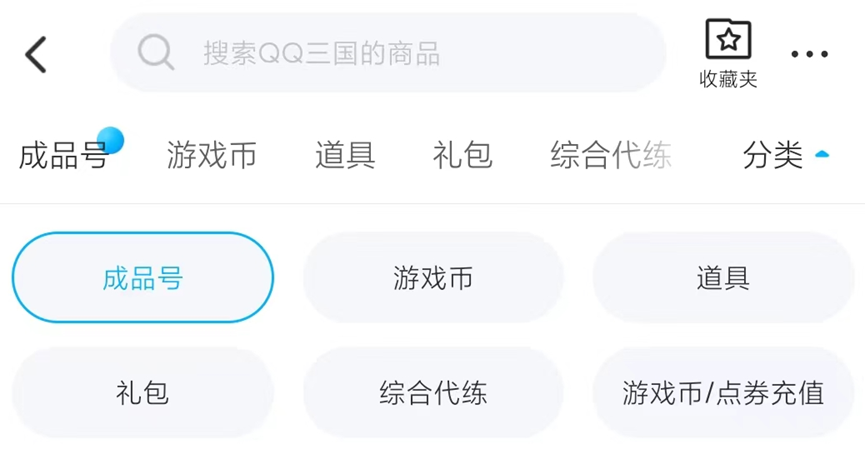Go to the 综合代练 tab

pos(610,155)
